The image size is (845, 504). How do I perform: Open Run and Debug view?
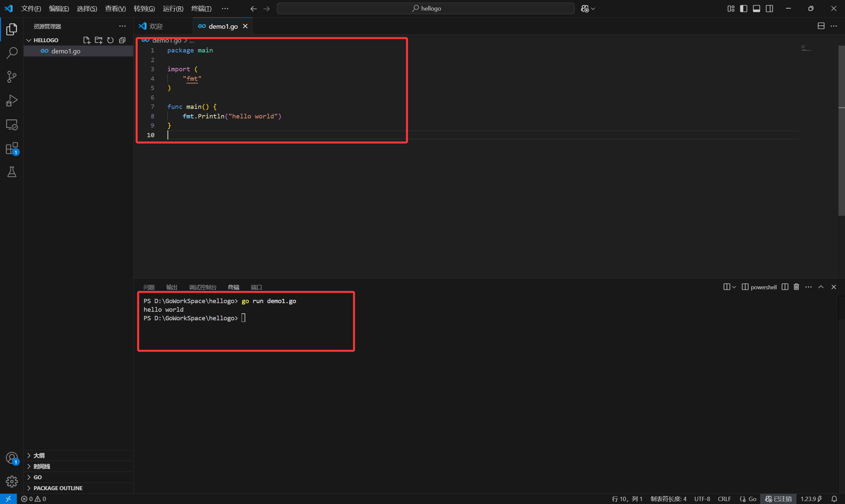tap(12, 101)
